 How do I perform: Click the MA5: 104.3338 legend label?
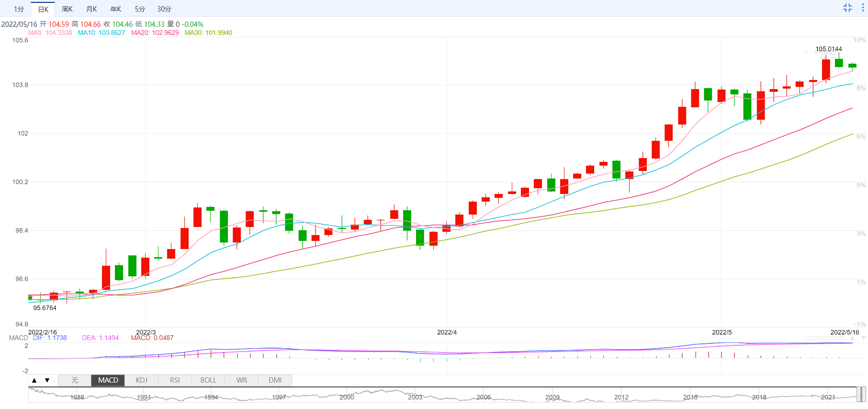(x=50, y=33)
